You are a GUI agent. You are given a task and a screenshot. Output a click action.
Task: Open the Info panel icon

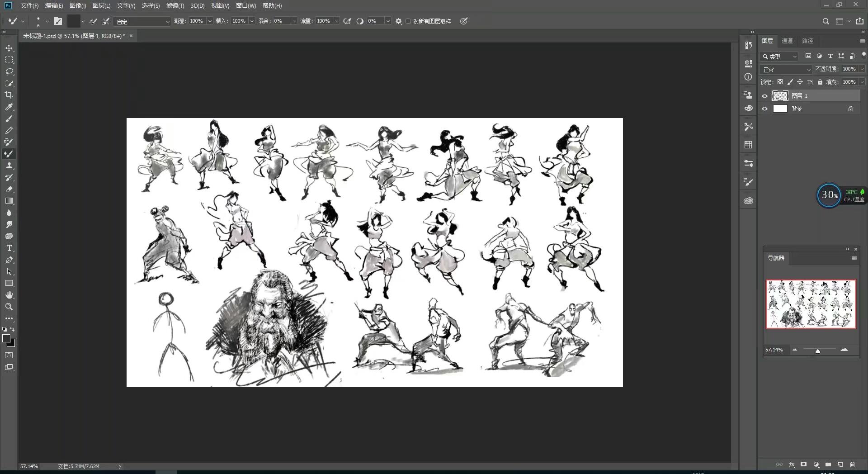point(748,77)
